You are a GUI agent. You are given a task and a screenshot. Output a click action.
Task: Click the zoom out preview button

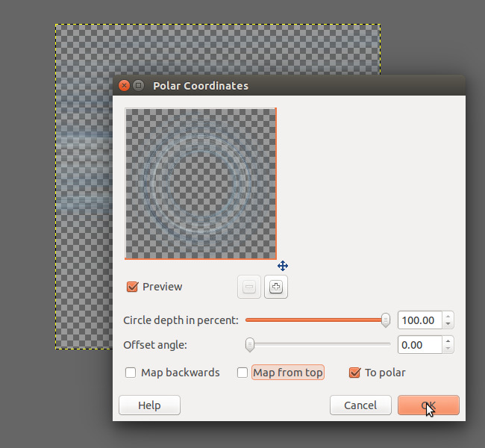pos(249,287)
